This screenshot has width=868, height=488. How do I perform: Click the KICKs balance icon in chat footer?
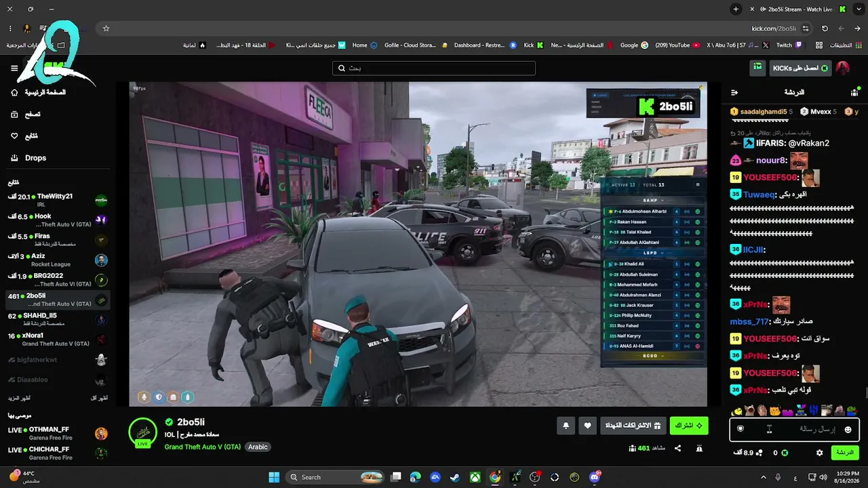point(785,453)
